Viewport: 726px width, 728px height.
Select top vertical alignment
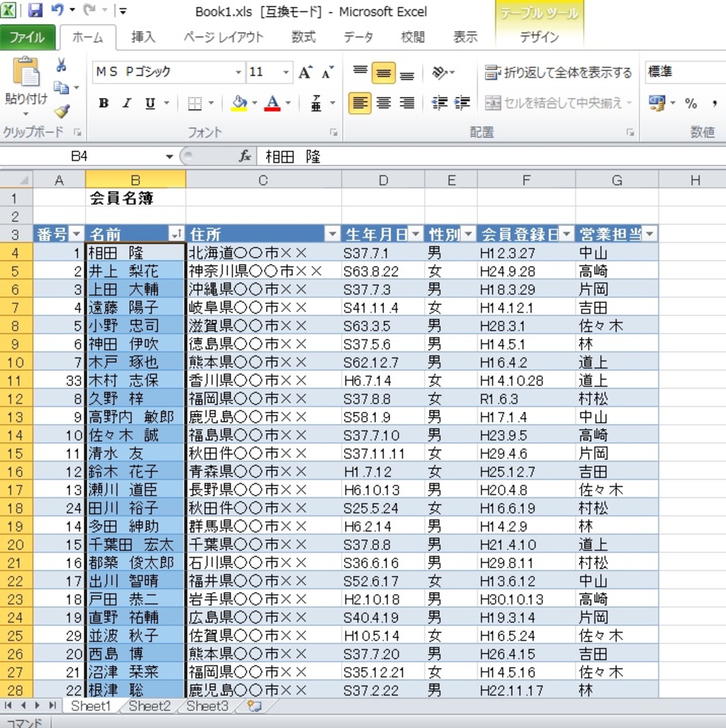(x=360, y=72)
